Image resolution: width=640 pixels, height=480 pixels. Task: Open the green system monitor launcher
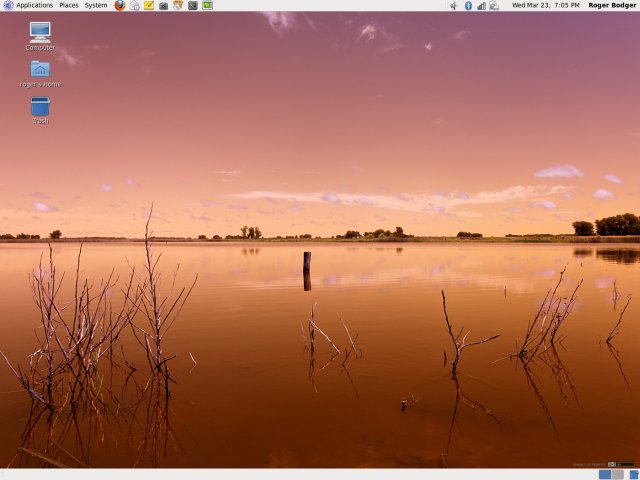(207, 5)
